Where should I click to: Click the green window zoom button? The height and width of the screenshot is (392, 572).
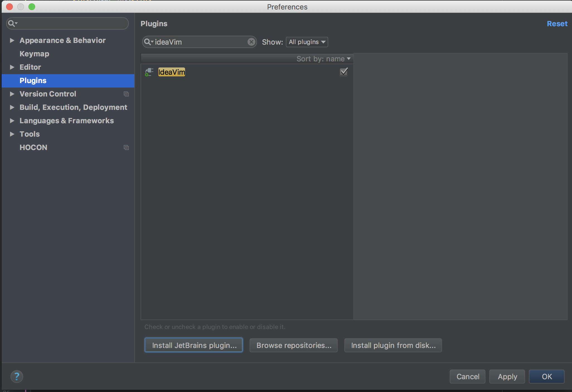32,7
